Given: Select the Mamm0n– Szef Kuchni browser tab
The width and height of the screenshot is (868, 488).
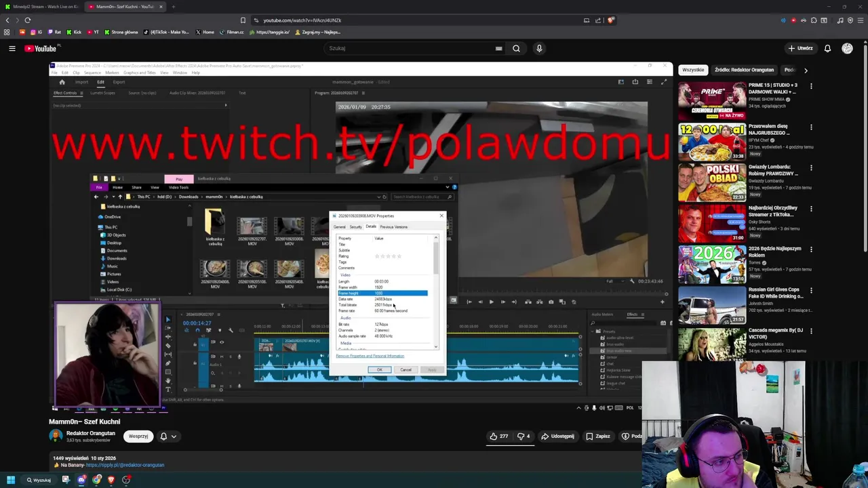Looking at the screenshot, I should 126,7.
